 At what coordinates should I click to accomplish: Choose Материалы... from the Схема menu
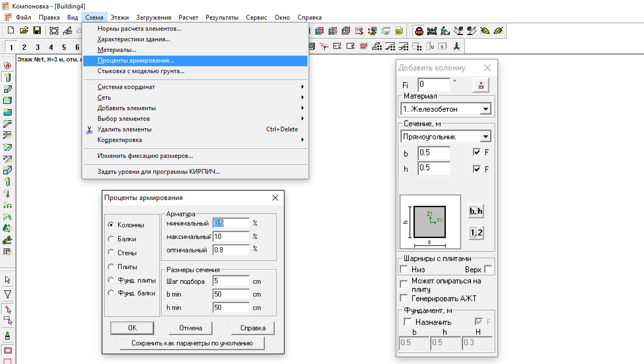pyautogui.click(x=117, y=50)
